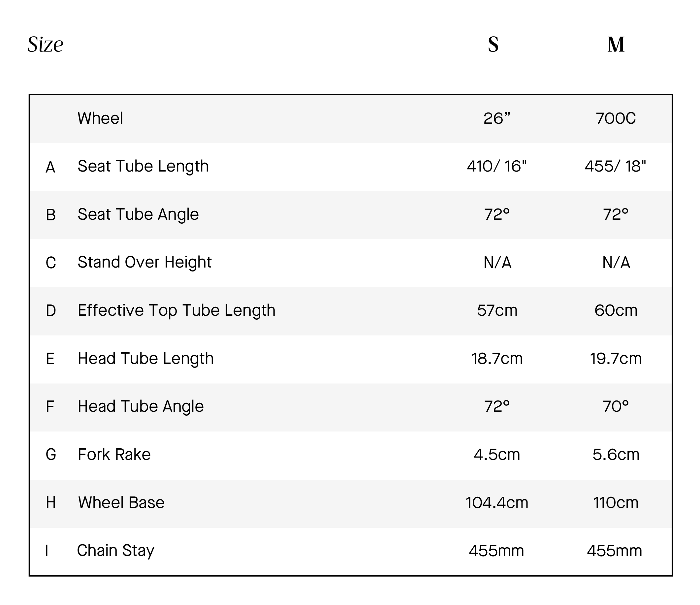Select the 19.7cm head tube value
The width and height of the screenshot is (700, 605).
point(616,358)
